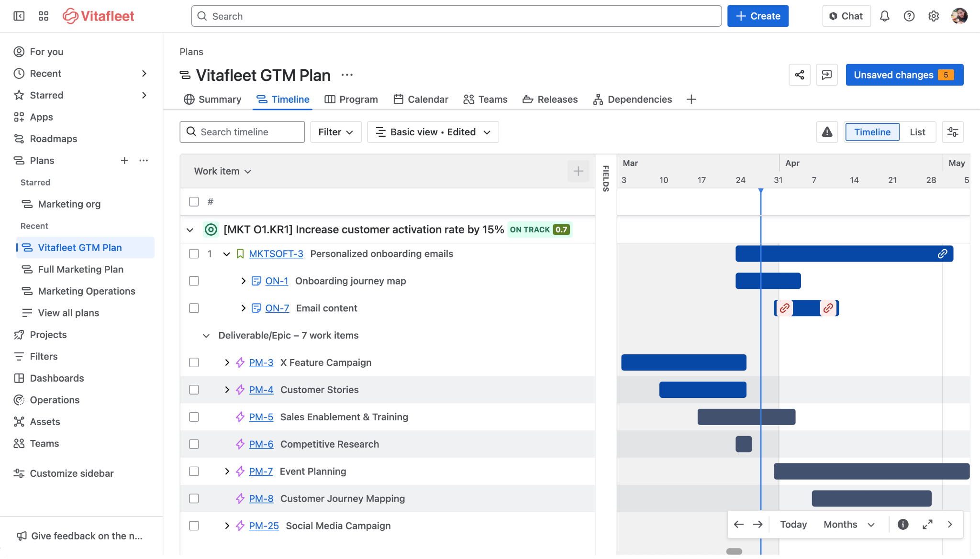Focus the Search timeline input

pyautogui.click(x=242, y=132)
